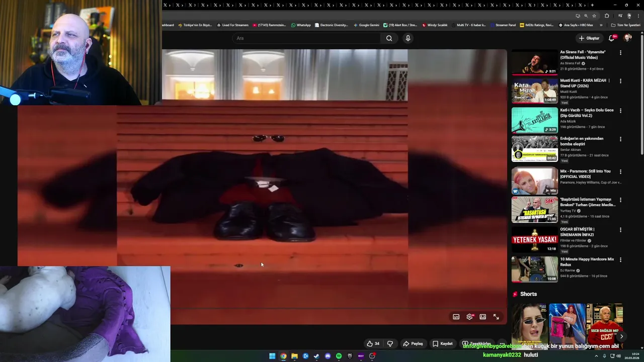
Task: Open Türkiye'nin En Büyü... bookmark
Action: [x=195, y=25]
